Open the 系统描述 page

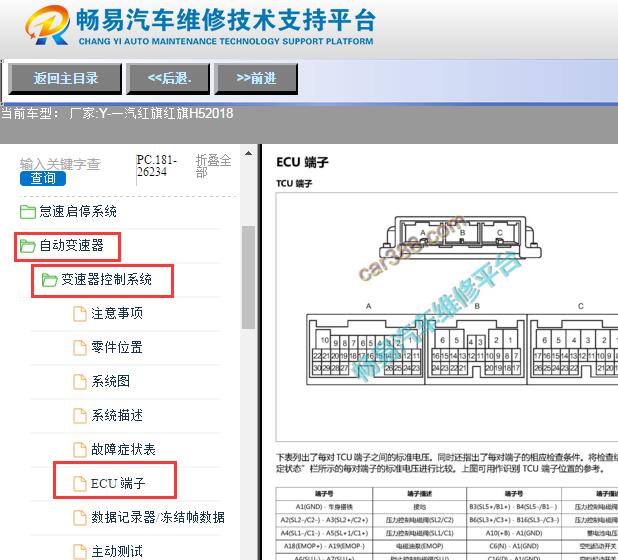(x=117, y=415)
